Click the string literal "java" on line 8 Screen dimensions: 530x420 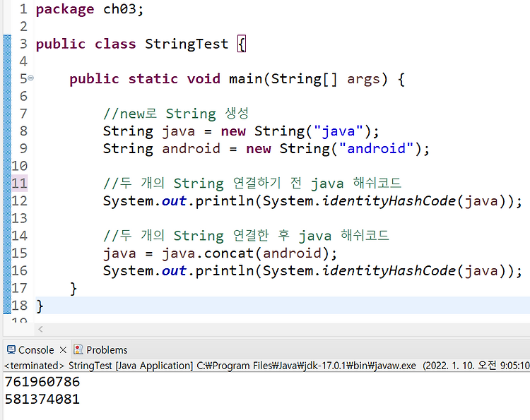tap(338, 131)
